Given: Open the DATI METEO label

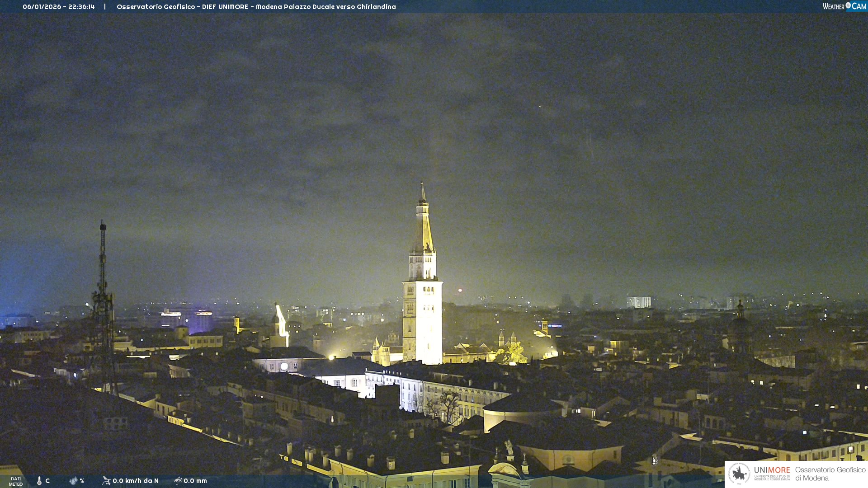Looking at the screenshot, I should coord(16,481).
